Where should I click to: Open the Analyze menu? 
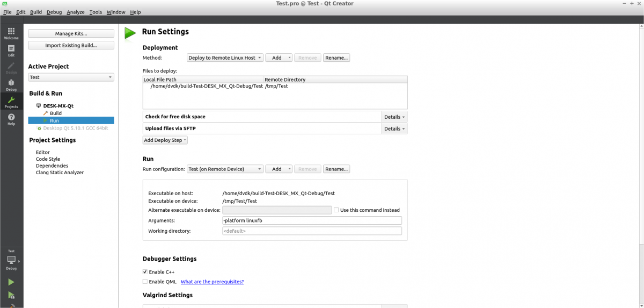[x=76, y=12]
